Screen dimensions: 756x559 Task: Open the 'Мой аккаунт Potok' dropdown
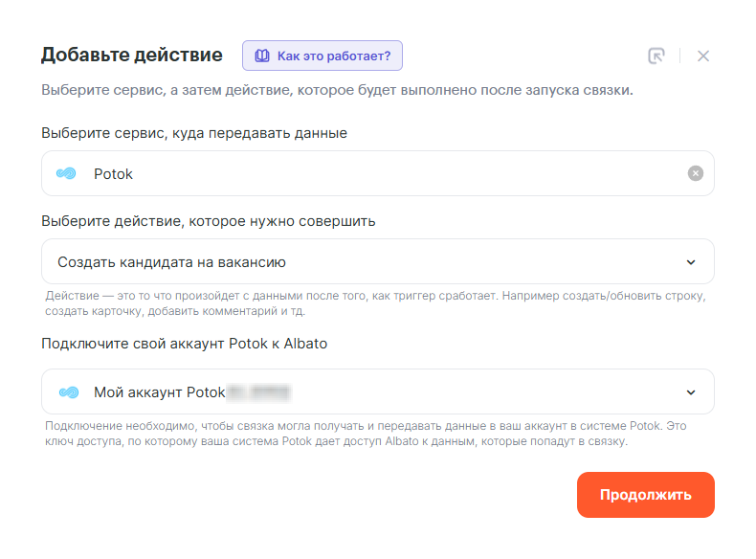pyautogui.click(x=377, y=391)
